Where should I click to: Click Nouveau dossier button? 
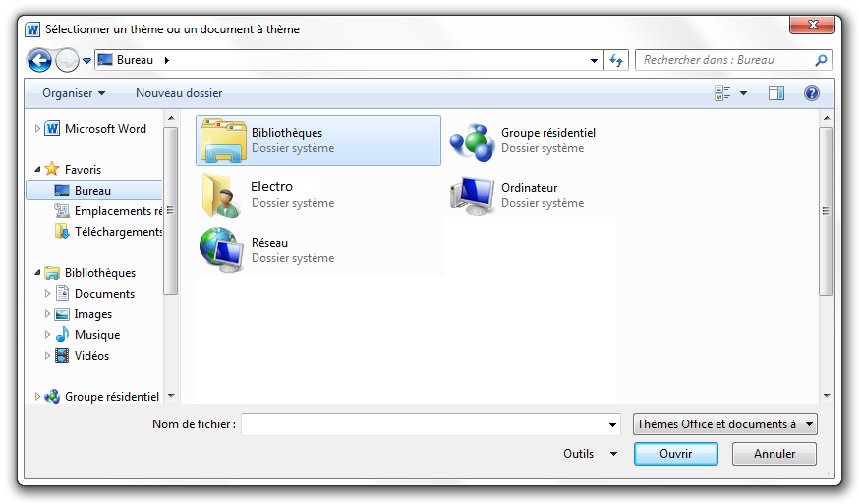click(179, 93)
